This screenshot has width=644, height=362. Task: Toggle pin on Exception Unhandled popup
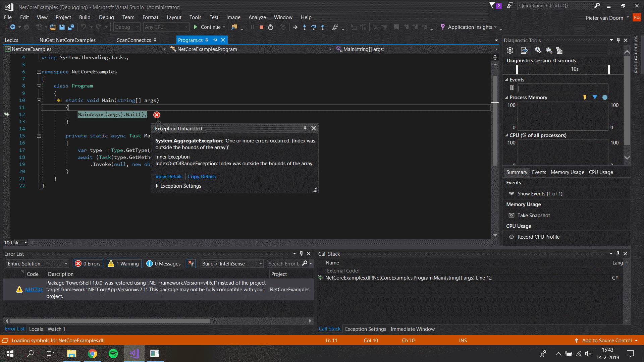pos(305,128)
